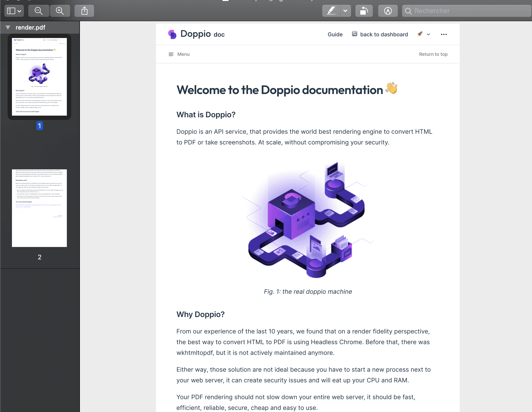Open the three-dots more menu
The height and width of the screenshot is (412, 532).
(444, 34)
